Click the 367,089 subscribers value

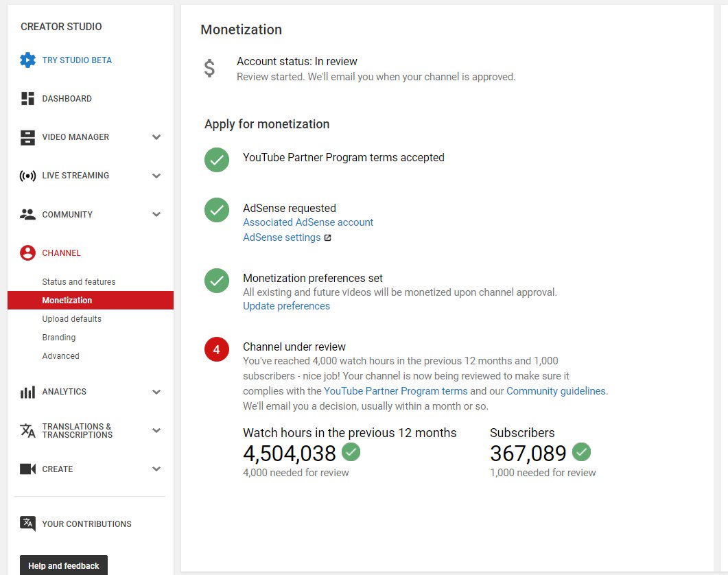528,454
